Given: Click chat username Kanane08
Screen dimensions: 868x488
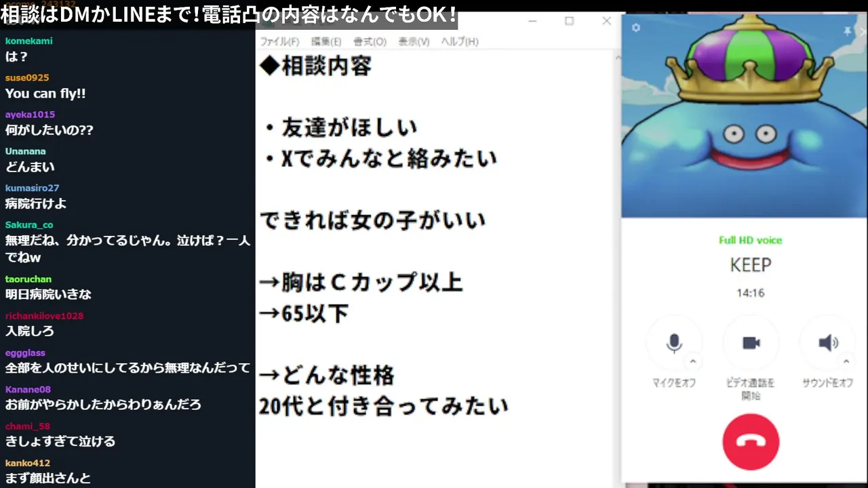Looking at the screenshot, I should (x=28, y=389).
